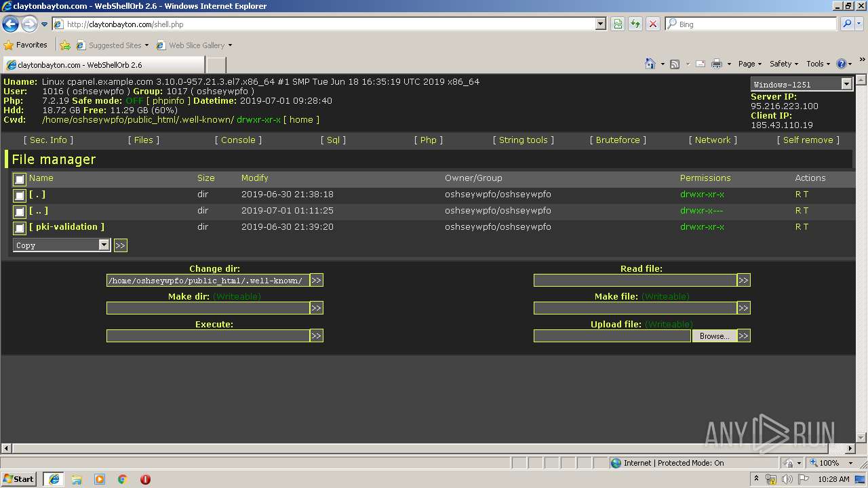
Task: Refresh the page with the refresh icon
Action: point(635,24)
